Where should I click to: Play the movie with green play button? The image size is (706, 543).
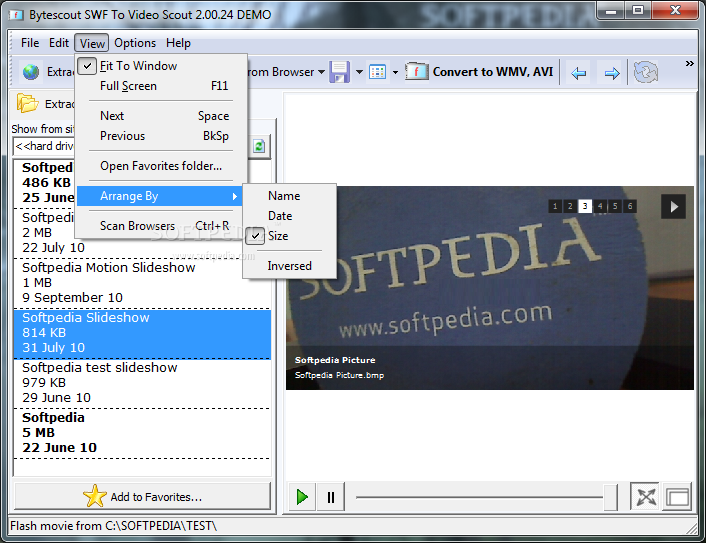point(302,497)
